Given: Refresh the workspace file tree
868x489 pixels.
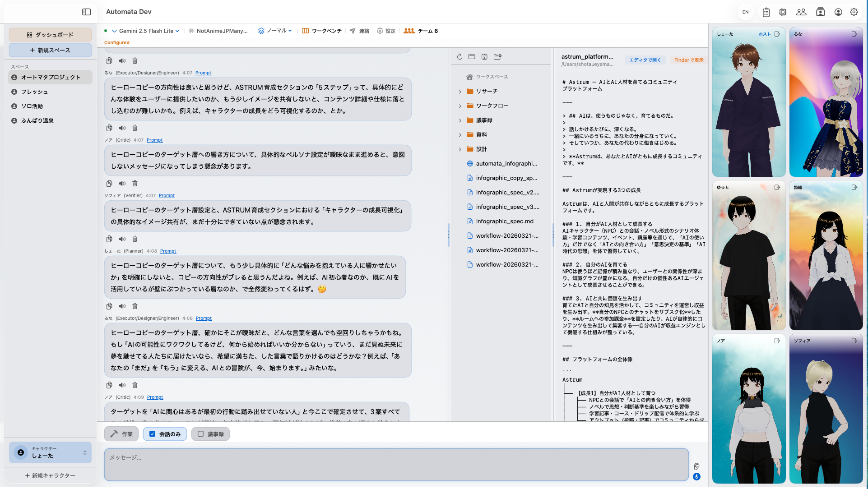Looking at the screenshot, I should click(x=460, y=57).
